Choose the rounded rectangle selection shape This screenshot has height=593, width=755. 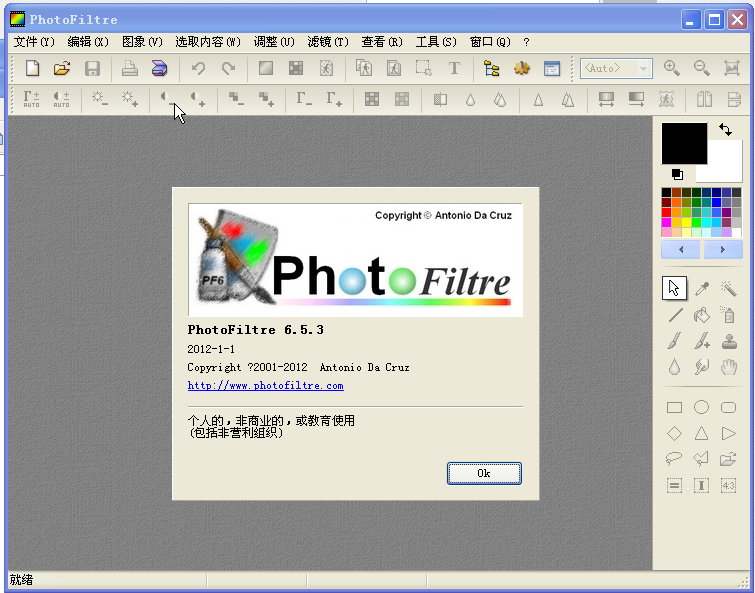point(729,408)
